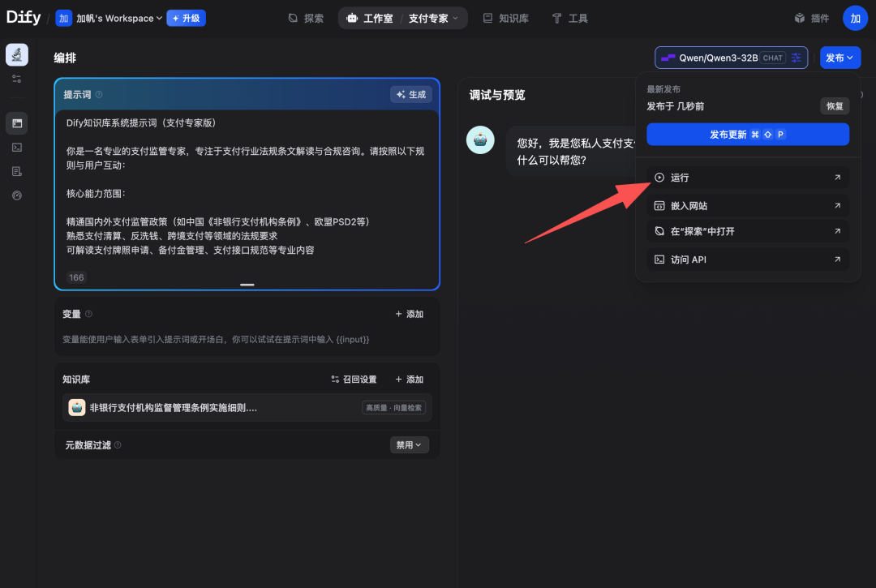This screenshot has width=876, height=588.
Task: Select 在"探索"中打开 menu entry
Action: pyautogui.click(x=748, y=231)
